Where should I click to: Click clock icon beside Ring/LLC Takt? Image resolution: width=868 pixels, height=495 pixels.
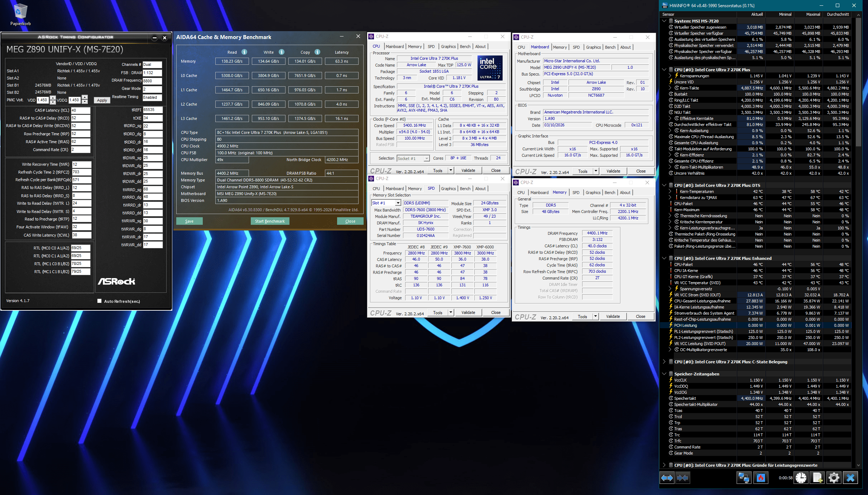click(671, 100)
